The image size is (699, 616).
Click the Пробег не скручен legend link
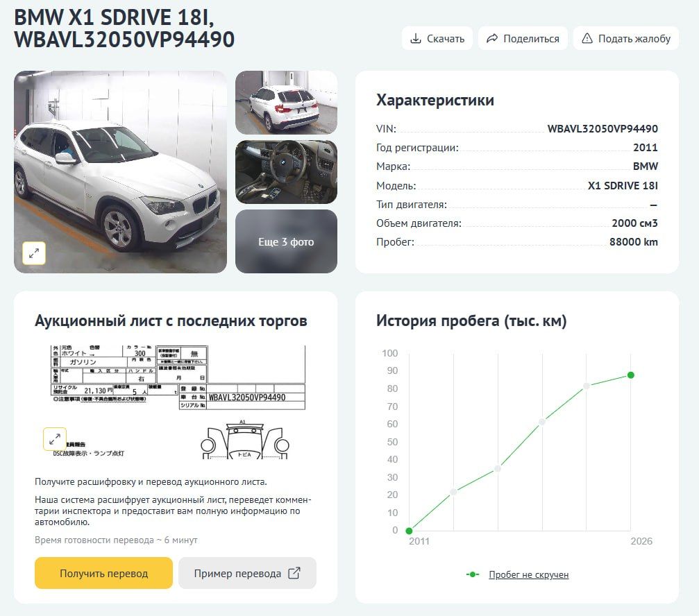click(x=529, y=574)
